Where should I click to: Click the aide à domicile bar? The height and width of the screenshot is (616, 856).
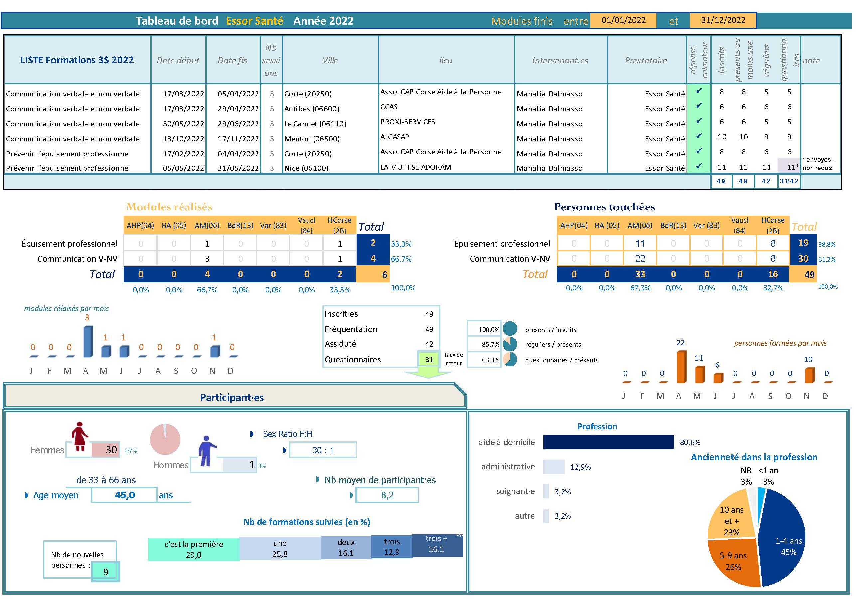pos(608,442)
